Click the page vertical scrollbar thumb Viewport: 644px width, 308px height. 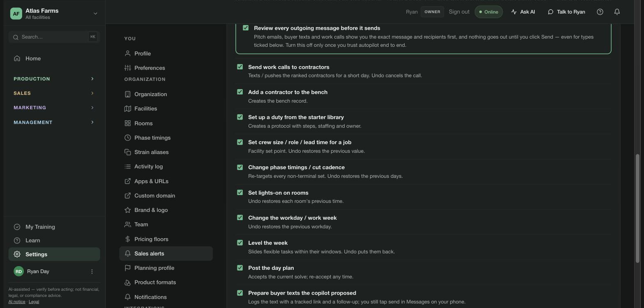(x=638, y=209)
